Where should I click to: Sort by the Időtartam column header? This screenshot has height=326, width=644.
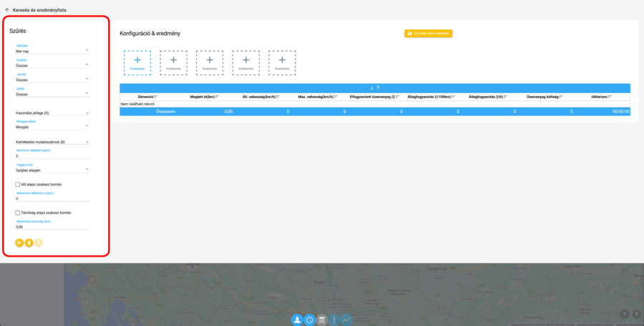(x=600, y=96)
